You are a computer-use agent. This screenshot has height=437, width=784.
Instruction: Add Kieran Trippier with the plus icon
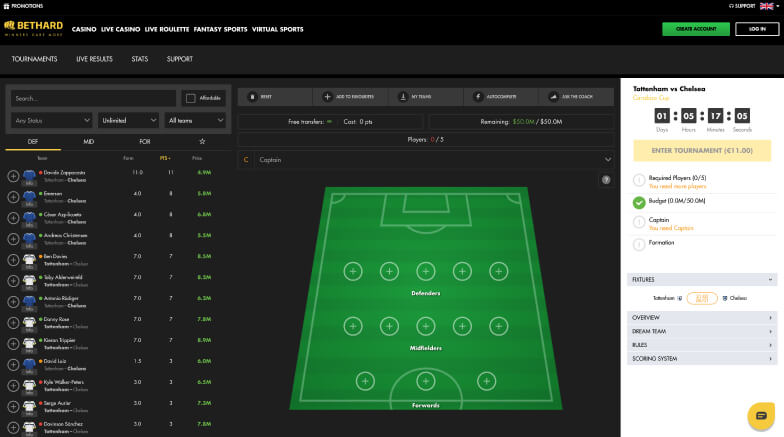[x=13, y=344]
